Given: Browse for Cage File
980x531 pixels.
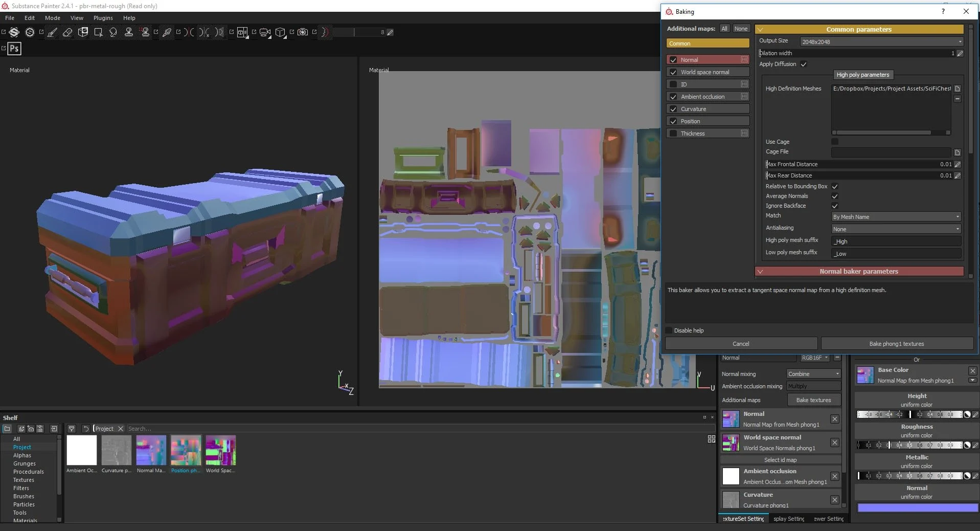Looking at the screenshot, I should [958, 152].
